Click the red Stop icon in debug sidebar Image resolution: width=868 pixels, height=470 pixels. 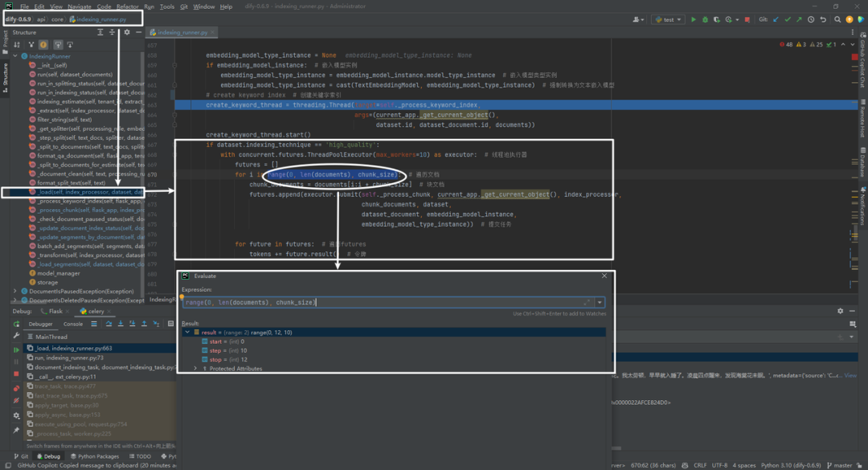pyautogui.click(x=16, y=374)
